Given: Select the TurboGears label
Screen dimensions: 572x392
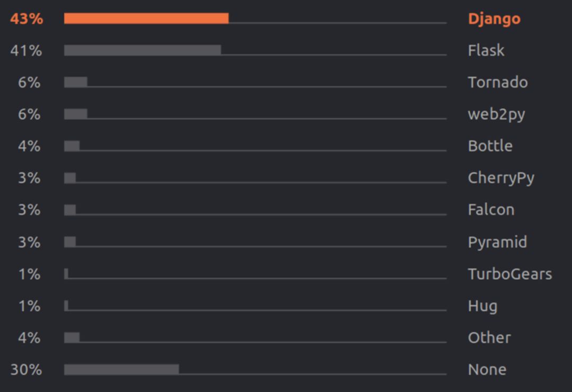Looking at the screenshot, I should point(510,274).
